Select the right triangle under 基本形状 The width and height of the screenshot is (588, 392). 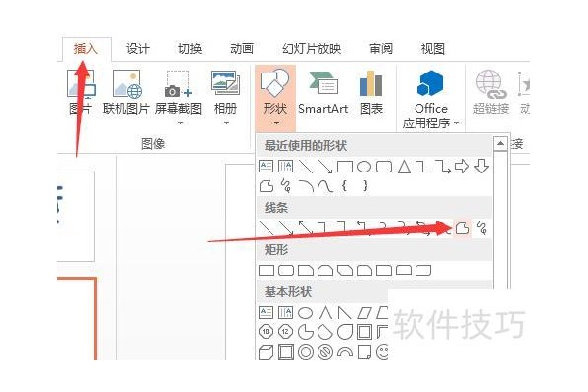[x=345, y=313]
